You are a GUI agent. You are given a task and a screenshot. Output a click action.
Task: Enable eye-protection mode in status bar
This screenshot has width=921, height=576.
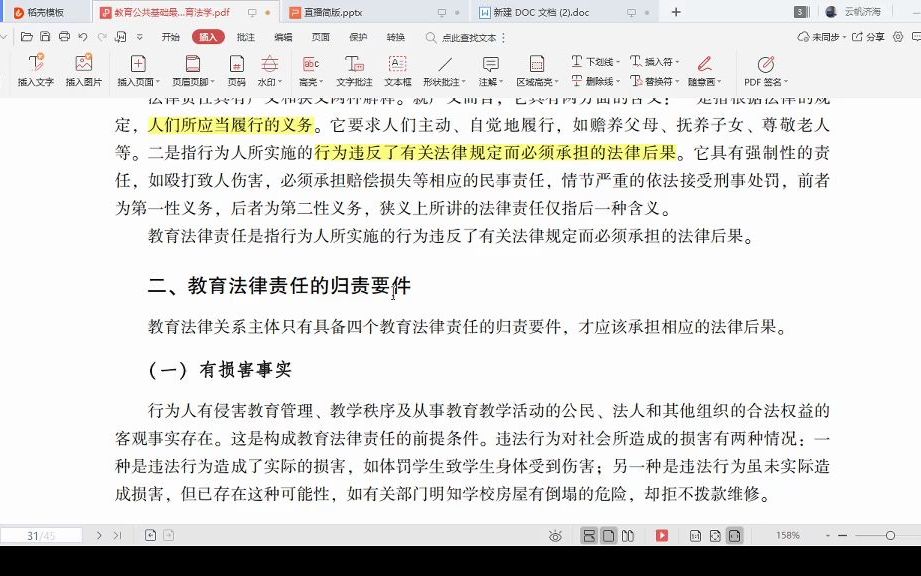[555, 535]
